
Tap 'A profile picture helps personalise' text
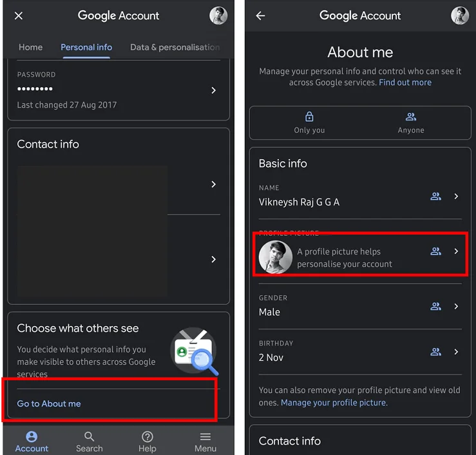(x=345, y=258)
